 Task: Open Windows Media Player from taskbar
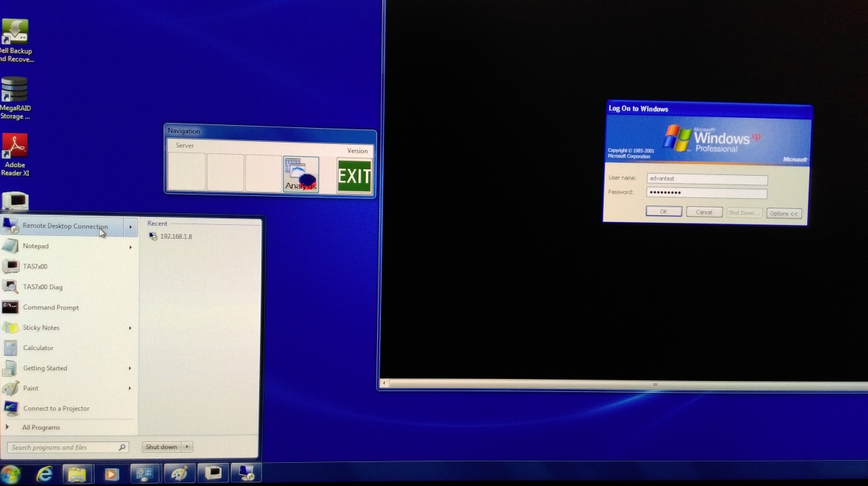point(111,474)
